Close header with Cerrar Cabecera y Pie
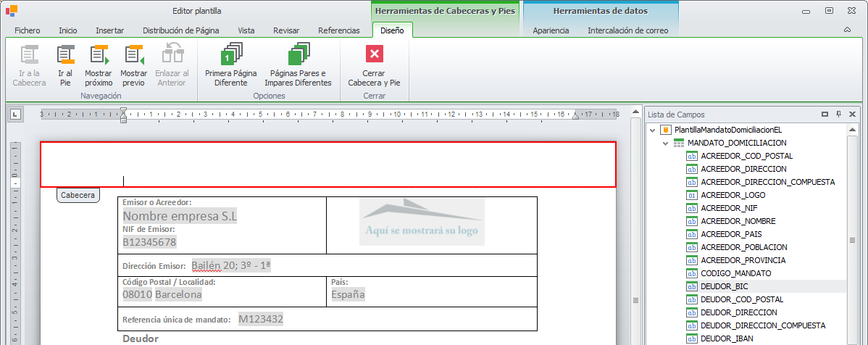This screenshot has width=868, height=345. 374,65
